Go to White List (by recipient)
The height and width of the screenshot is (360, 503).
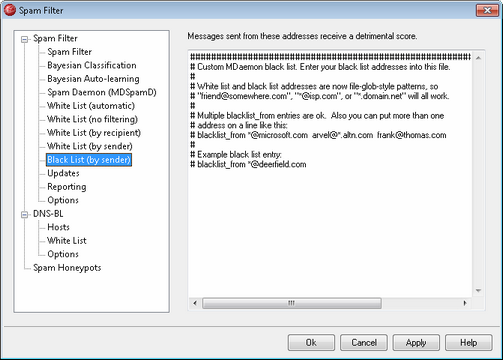pos(94,133)
